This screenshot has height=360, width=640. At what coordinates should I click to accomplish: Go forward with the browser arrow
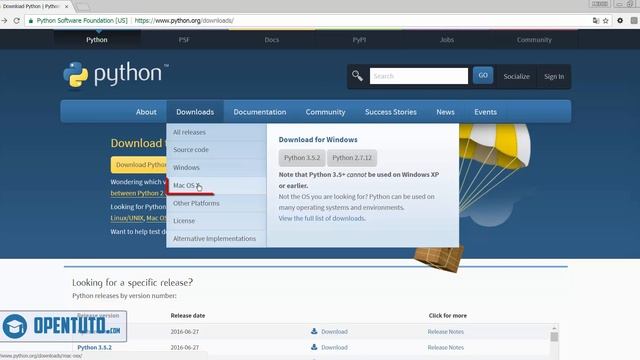[4, 20]
